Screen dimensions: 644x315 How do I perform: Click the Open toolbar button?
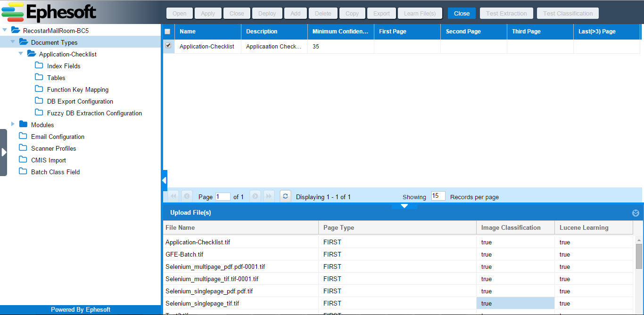179,13
